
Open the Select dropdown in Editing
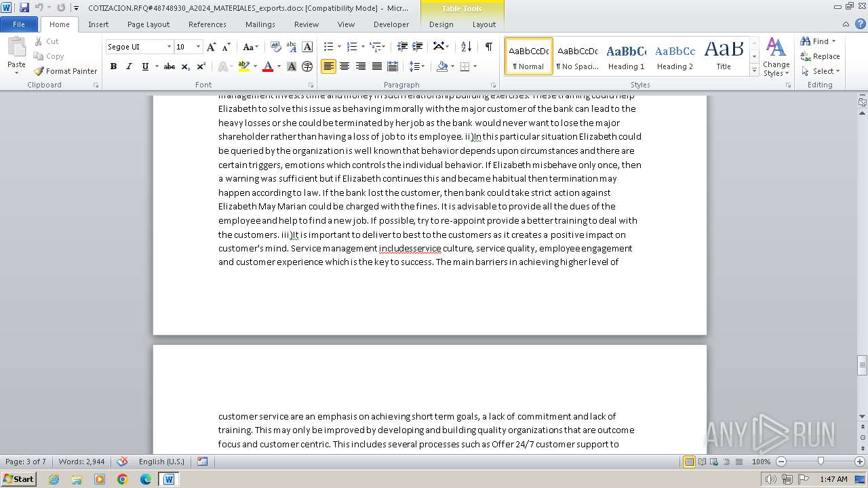821,71
